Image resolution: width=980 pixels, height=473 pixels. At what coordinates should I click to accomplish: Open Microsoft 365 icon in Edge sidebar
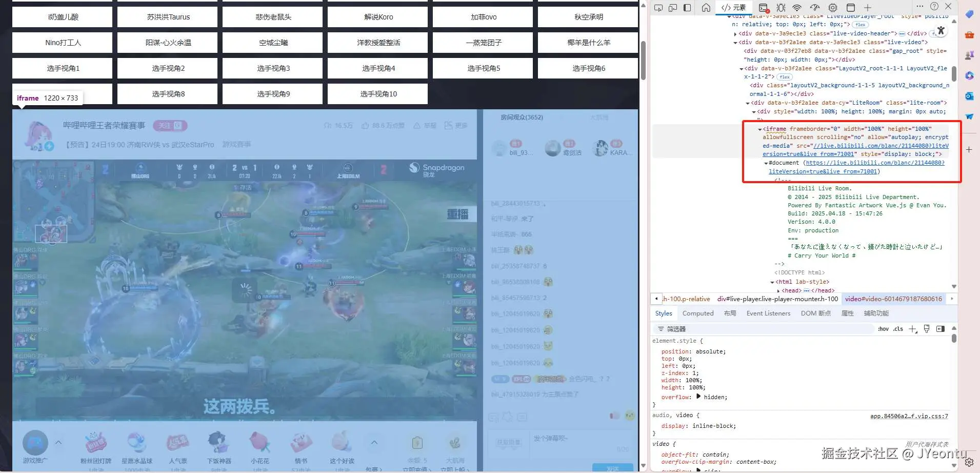pyautogui.click(x=969, y=76)
